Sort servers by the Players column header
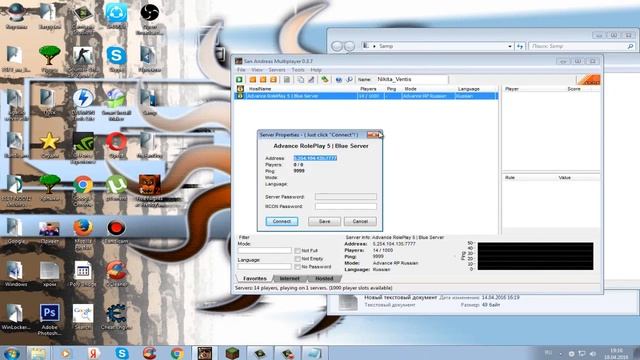 coord(368,89)
